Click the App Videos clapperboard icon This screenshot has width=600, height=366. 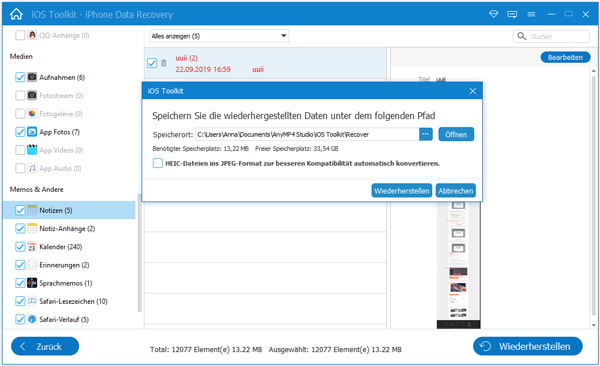(x=32, y=150)
